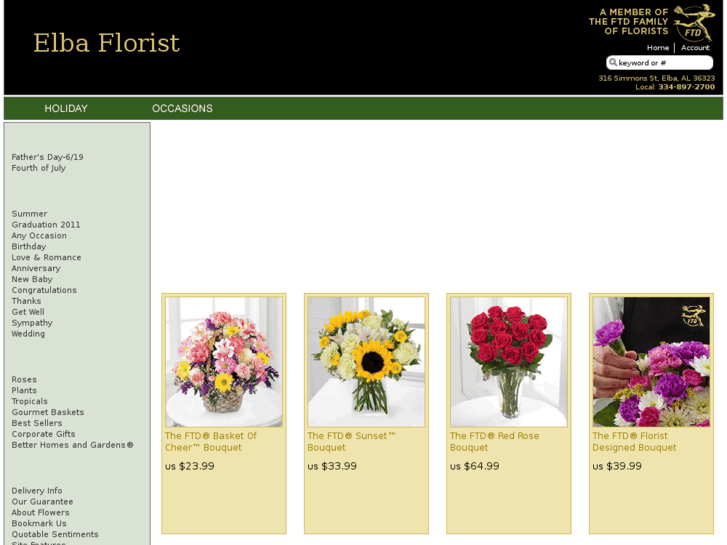The height and width of the screenshot is (545, 727).
Task: Click the Elba Florist site title
Action: tap(106, 43)
